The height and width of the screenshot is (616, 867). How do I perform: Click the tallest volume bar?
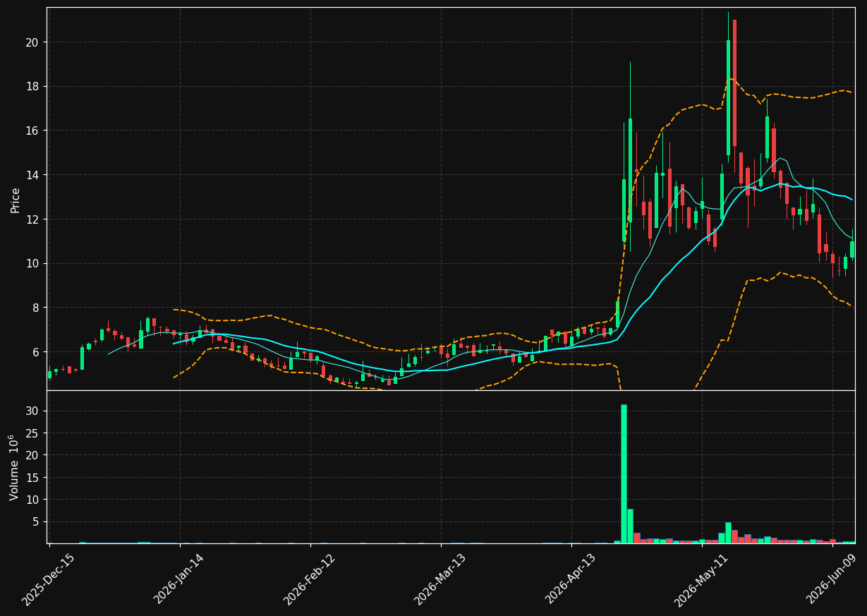624,473
